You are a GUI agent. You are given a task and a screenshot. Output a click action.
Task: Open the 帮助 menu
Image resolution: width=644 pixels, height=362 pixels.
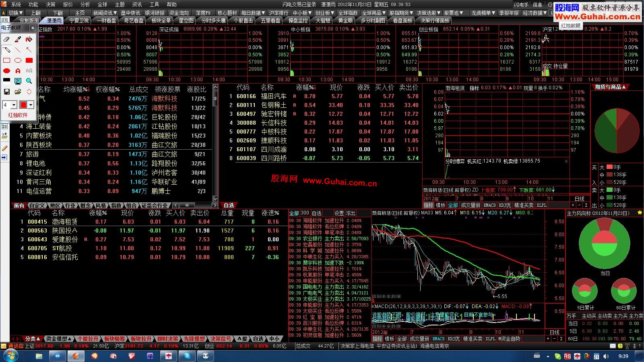click(172, 4)
